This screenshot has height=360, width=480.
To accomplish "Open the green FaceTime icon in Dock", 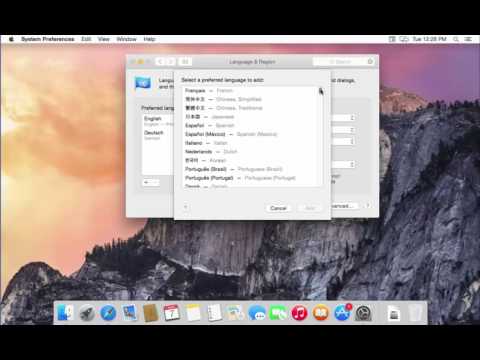I will pos(278,313).
